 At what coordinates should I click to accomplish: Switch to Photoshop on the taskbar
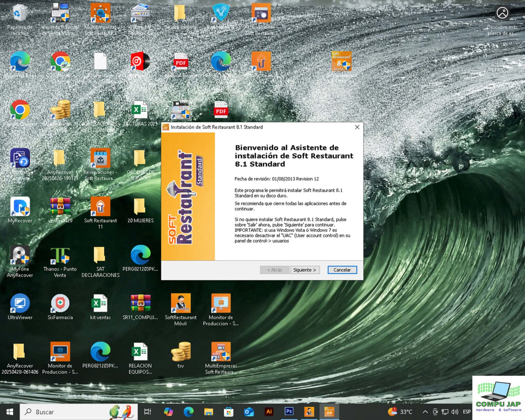[289, 412]
